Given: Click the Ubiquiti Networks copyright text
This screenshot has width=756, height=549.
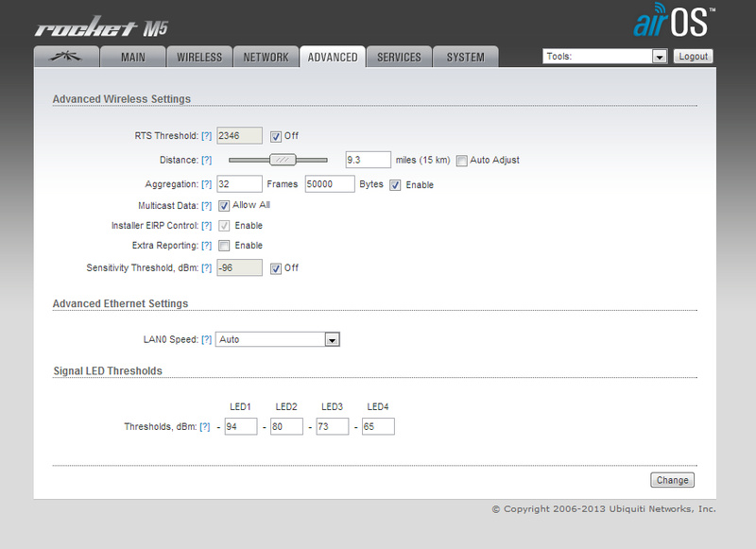Looking at the screenshot, I should click(604, 509).
